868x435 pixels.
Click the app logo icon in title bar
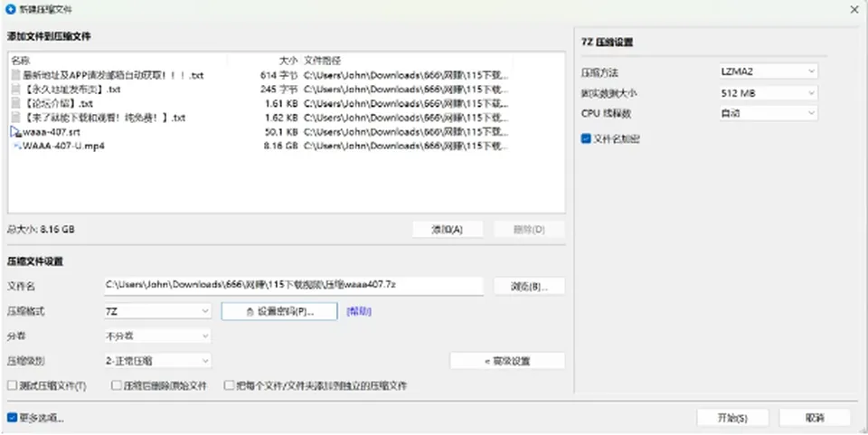tap(10, 9)
